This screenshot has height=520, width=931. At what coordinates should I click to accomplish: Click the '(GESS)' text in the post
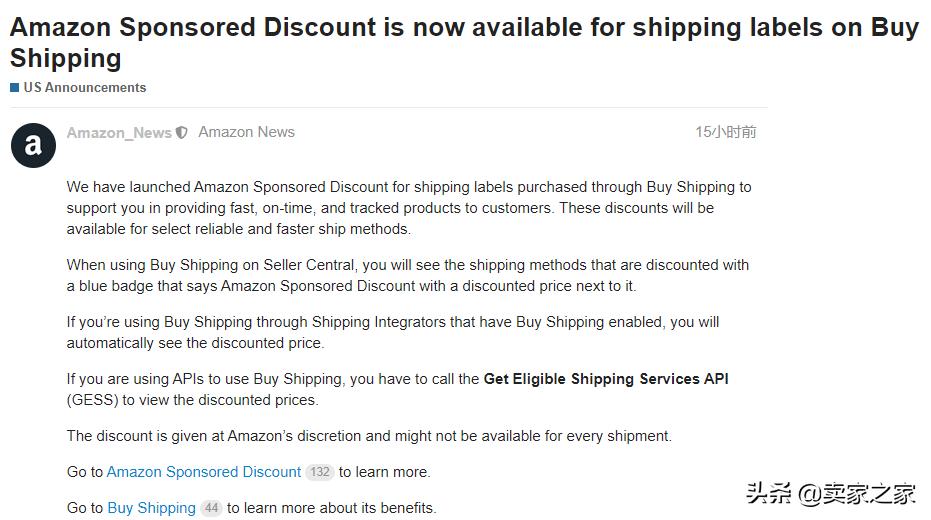[92, 400]
